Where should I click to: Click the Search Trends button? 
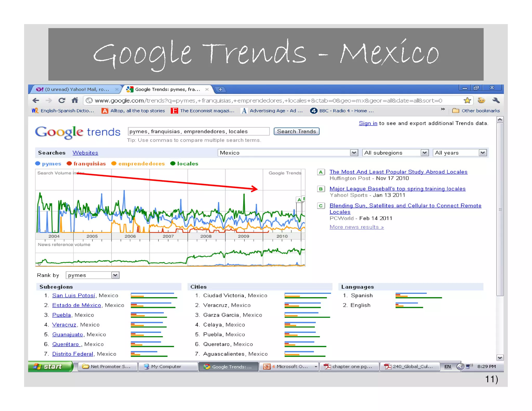tap(296, 131)
